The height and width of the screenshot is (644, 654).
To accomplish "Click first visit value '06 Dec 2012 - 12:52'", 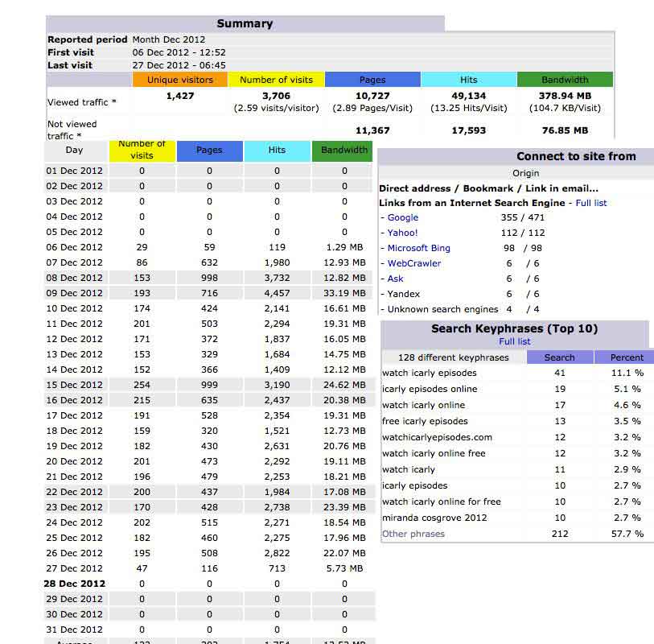I will [x=179, y=52].
